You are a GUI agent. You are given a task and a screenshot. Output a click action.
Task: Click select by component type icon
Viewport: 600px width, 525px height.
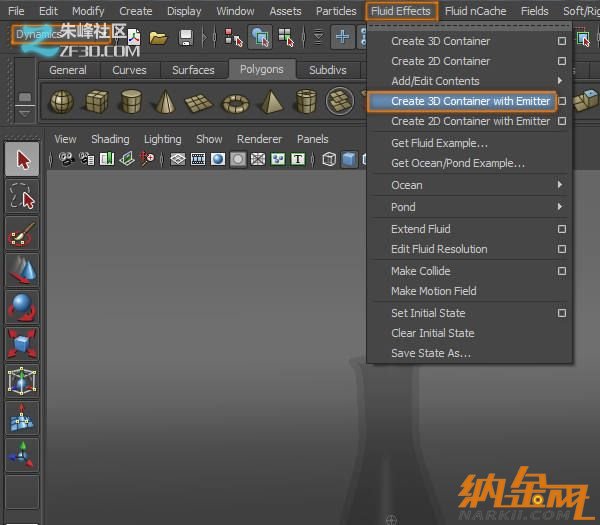[286, 37]
